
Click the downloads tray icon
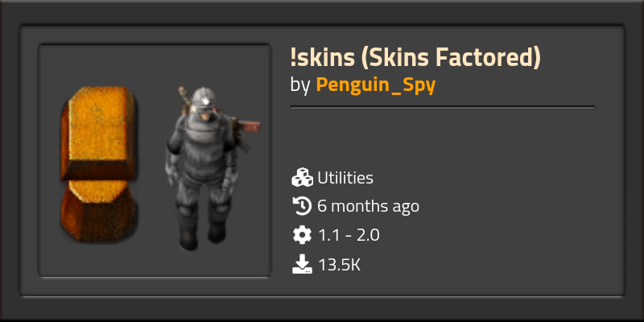pyautogui.click(x=303, y=264)
